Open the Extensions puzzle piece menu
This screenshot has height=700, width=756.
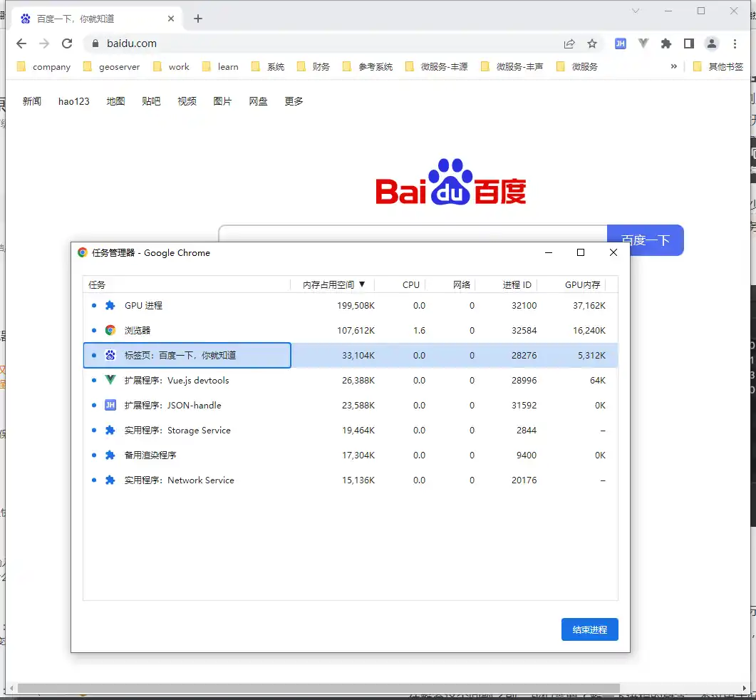[666, 43]
